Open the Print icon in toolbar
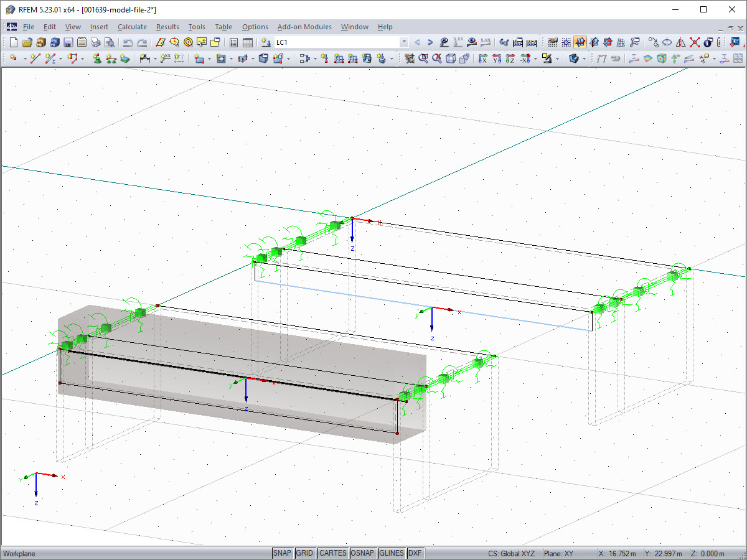The height and width of the screenshot is (560, 747). [95, 43]
